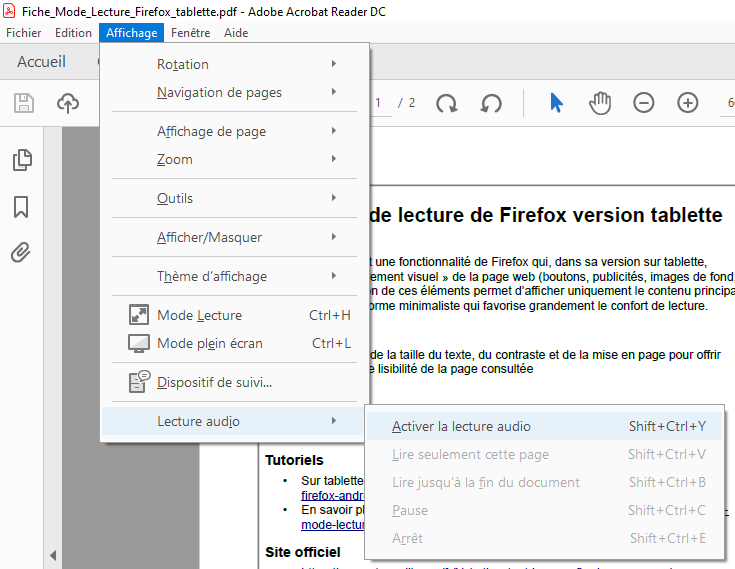Click the save to cloud upload icon
The width and height of the screenshot is (735, 569).
point(67,103)
